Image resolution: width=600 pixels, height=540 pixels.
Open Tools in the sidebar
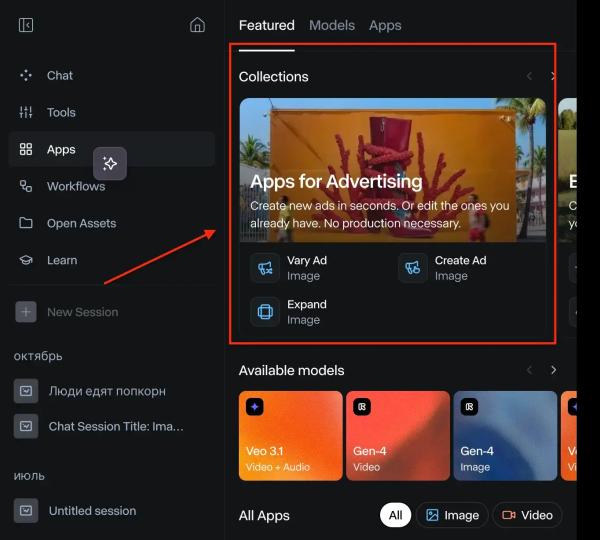60,112
